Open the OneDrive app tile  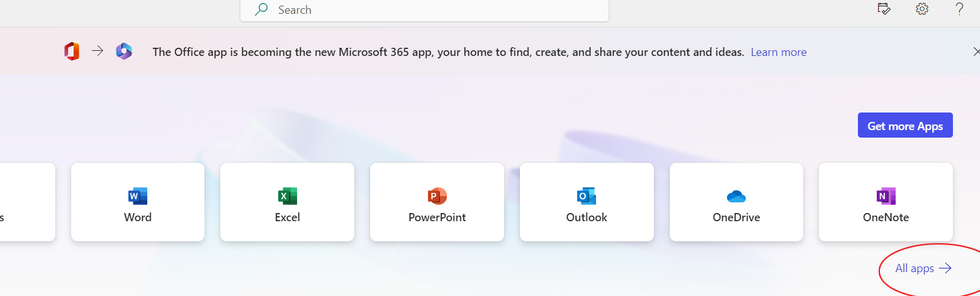[736, 202]
